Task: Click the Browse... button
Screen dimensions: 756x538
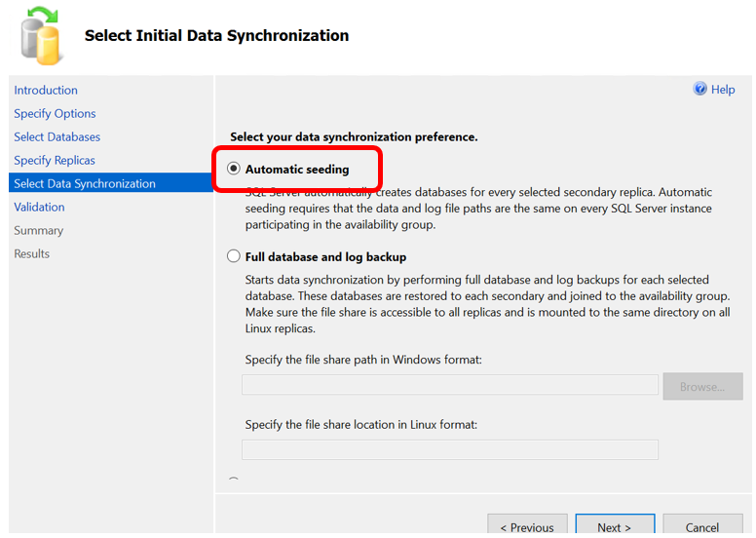Action: [x=702, y=387]
